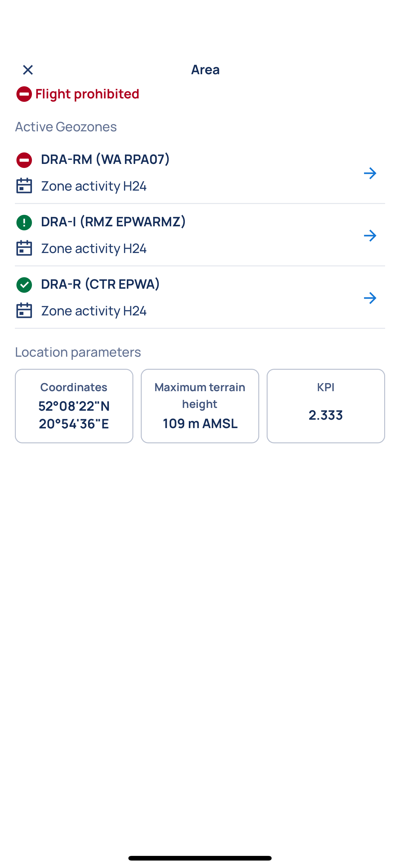The image size is (400, 868).
Task: Click red prohibited icon beside DRA-RM
Action: click(x=24, y=160)
